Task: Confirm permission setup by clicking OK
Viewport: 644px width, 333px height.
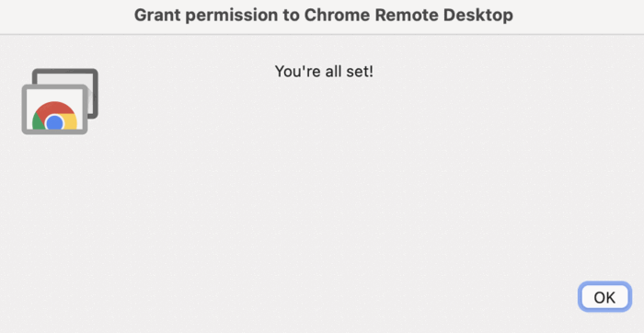Action: (x=604, y=297)
